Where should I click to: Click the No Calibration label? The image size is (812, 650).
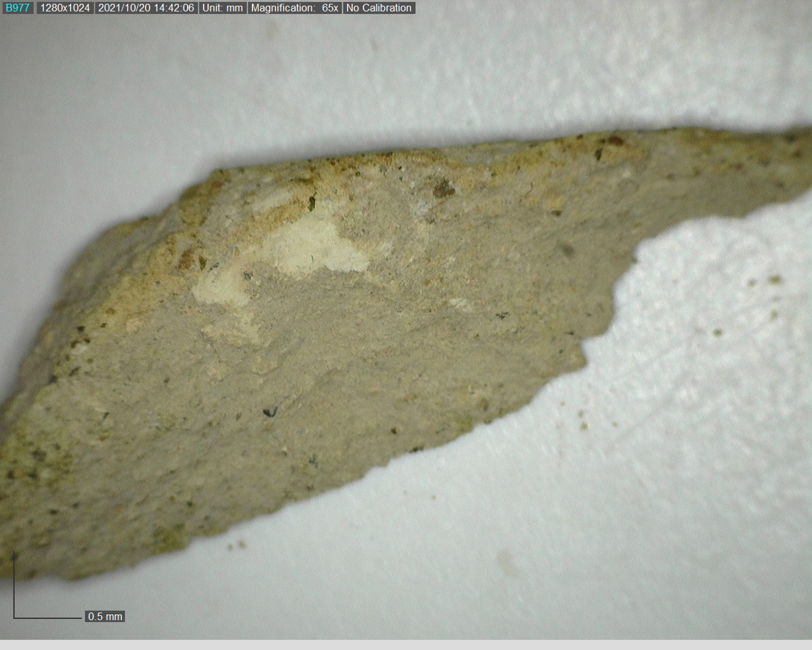tap(378, 8)
